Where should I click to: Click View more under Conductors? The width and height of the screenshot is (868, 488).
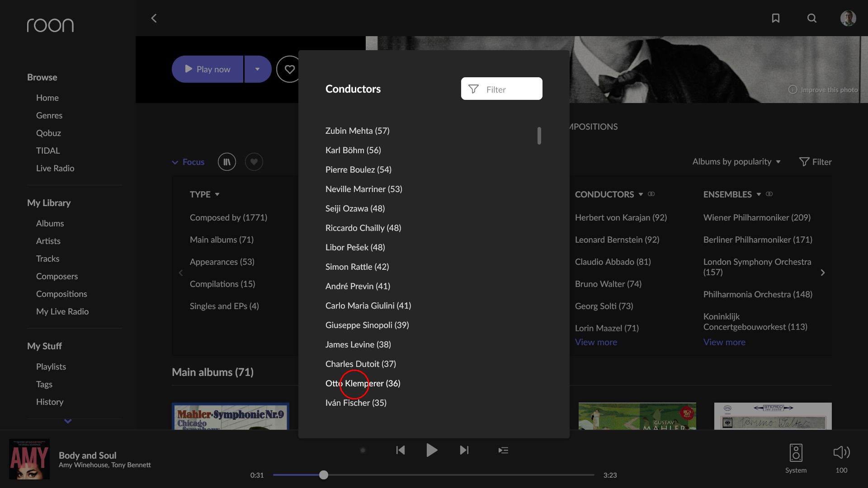click(x=596, y=342)
